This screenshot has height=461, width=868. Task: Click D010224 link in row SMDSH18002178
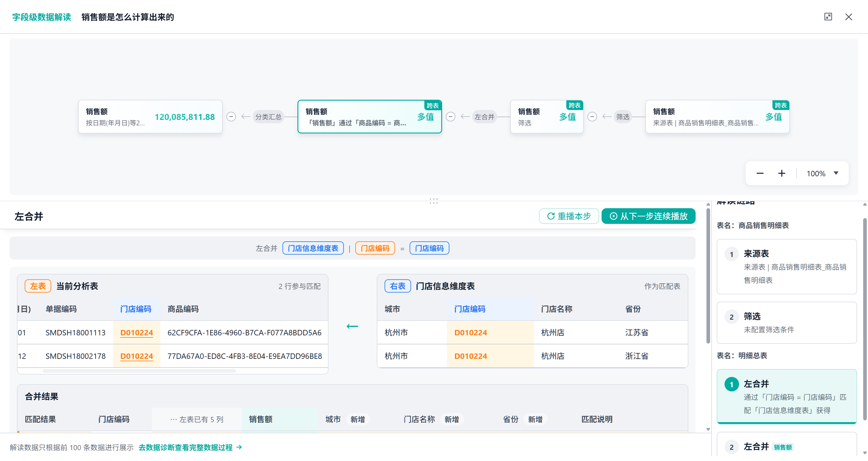pos(137,356)
